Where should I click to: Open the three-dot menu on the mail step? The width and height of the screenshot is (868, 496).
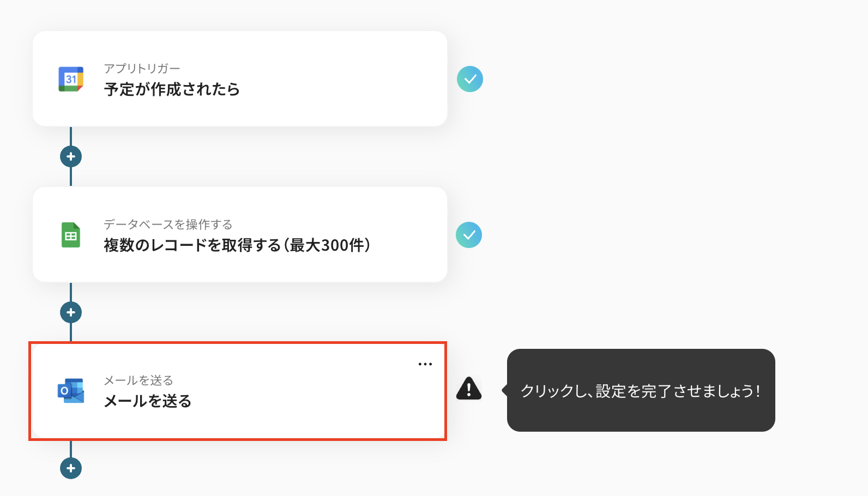425,364
